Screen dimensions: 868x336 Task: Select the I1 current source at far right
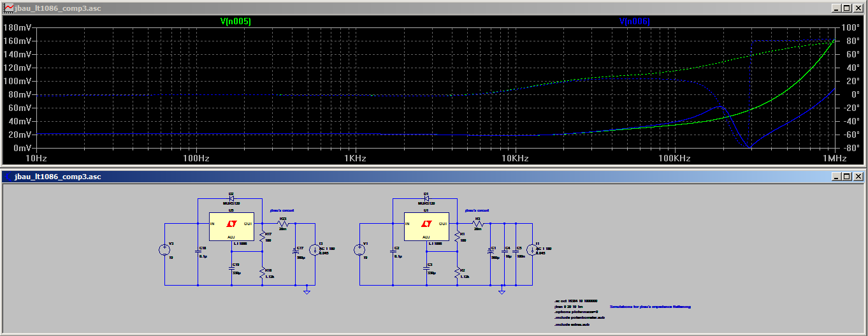[x=532, y=250]
